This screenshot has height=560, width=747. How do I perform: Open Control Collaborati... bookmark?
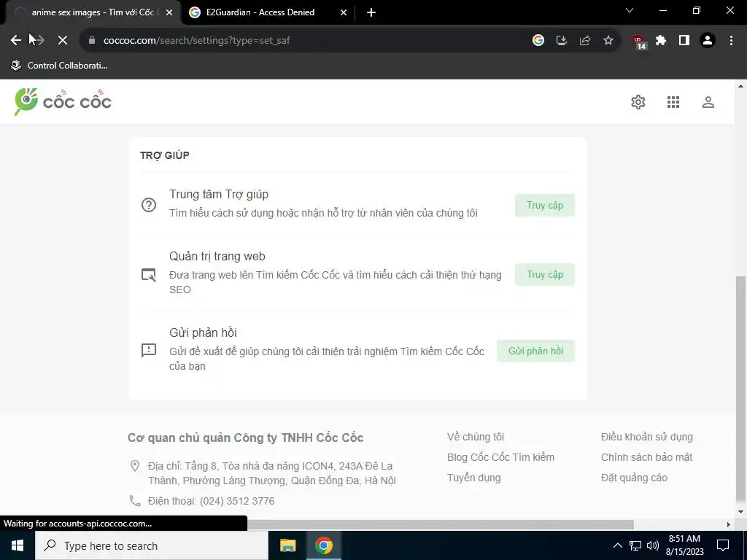[60, 66]
